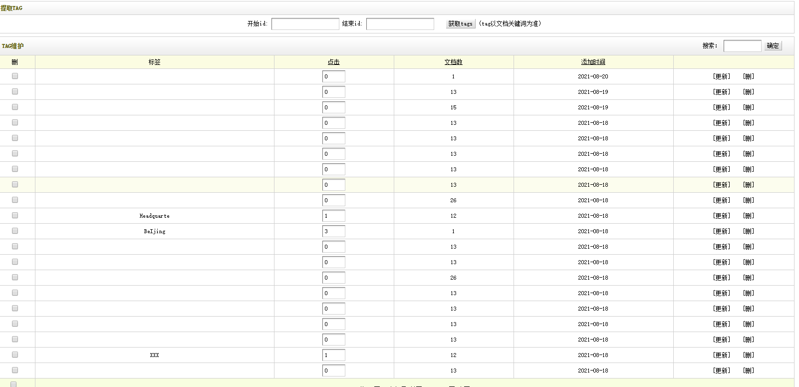The image size is (799, 387).
Task: Click the 标签 column header
Action: 154,62
